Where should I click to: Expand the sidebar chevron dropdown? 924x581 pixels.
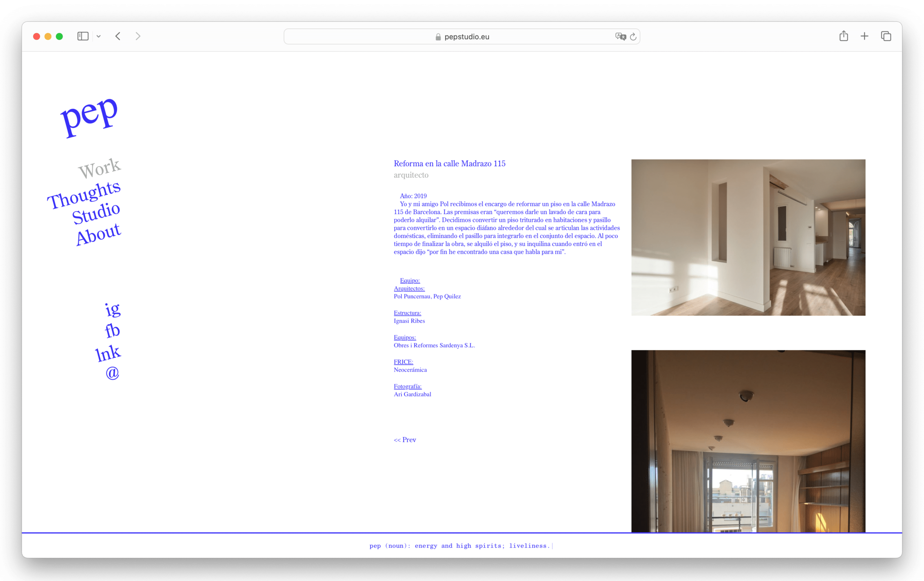coord(99,36)
